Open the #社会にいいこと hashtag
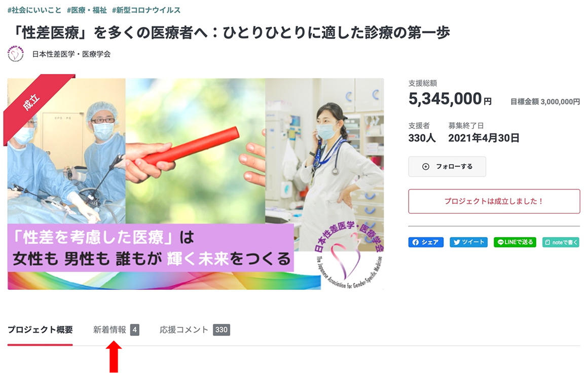 [34, 10]
